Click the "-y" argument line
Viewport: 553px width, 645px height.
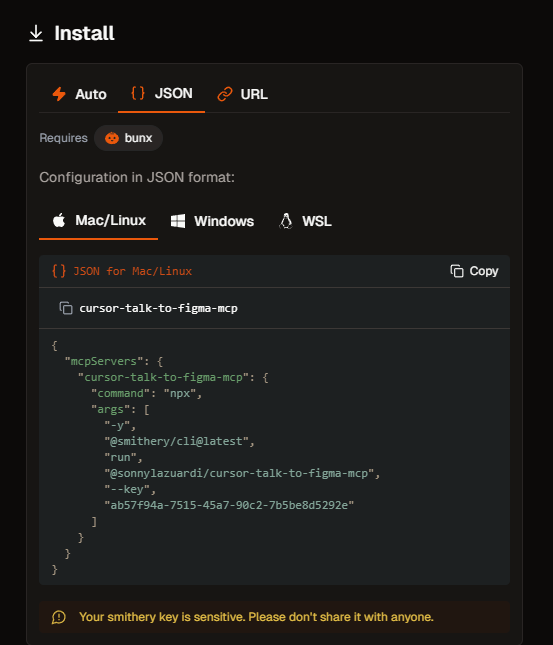point(120,425)
